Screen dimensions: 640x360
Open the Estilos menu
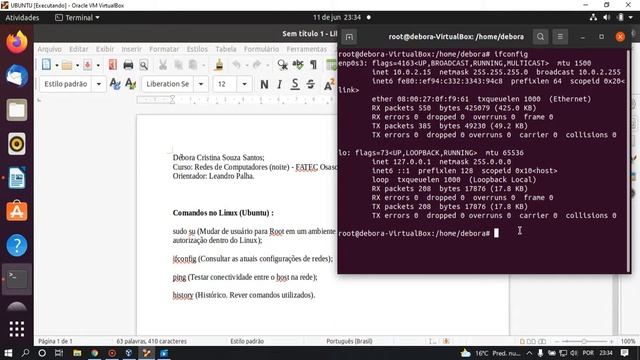point(197,49)
